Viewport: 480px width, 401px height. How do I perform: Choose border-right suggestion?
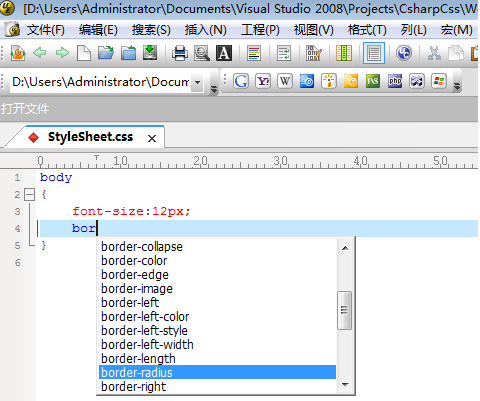[x=217, y=387]
